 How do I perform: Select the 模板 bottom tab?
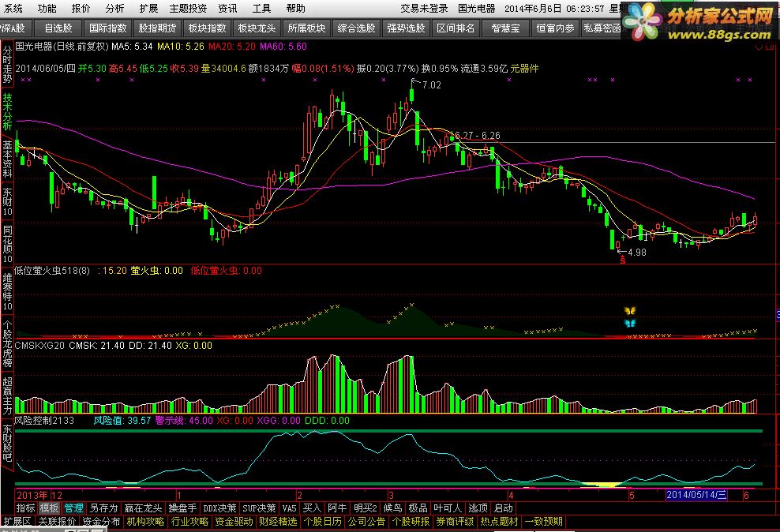49,508
